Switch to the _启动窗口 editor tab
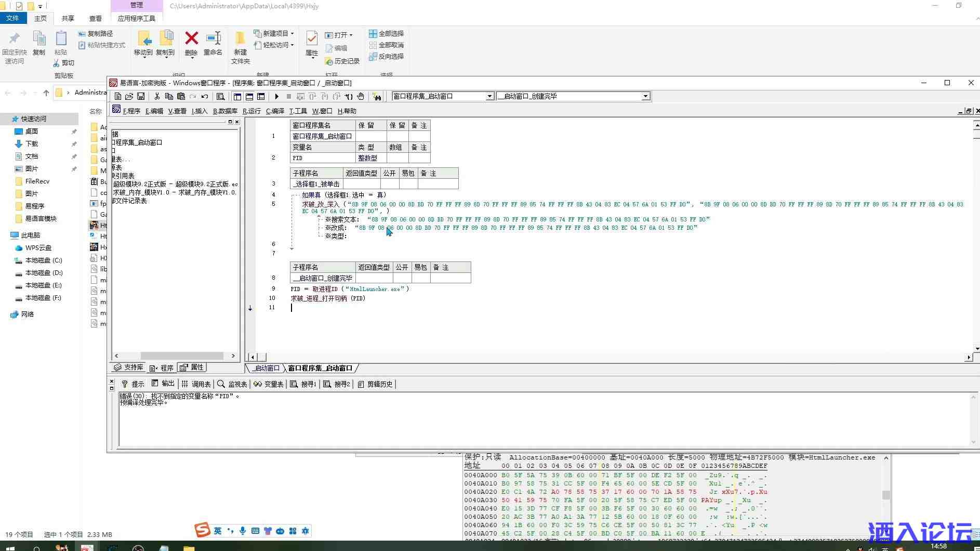Image resolution: width=980 pixels, height=551 pixels. (x=266, y=368)
